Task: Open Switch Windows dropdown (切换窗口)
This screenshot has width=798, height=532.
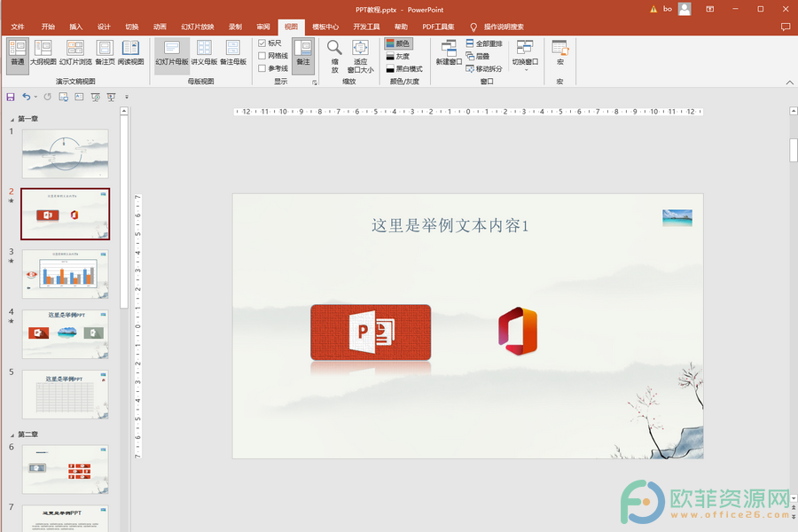Action: (525, 55)
